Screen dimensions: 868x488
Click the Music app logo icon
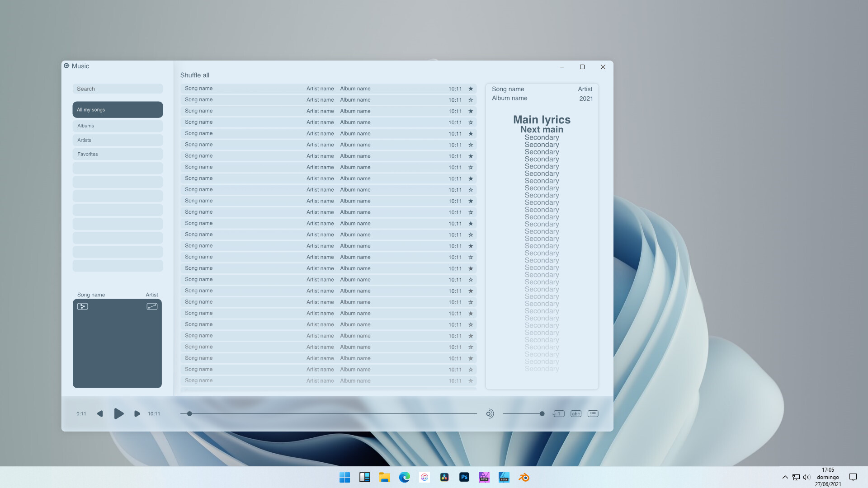[x=66, y=66]
